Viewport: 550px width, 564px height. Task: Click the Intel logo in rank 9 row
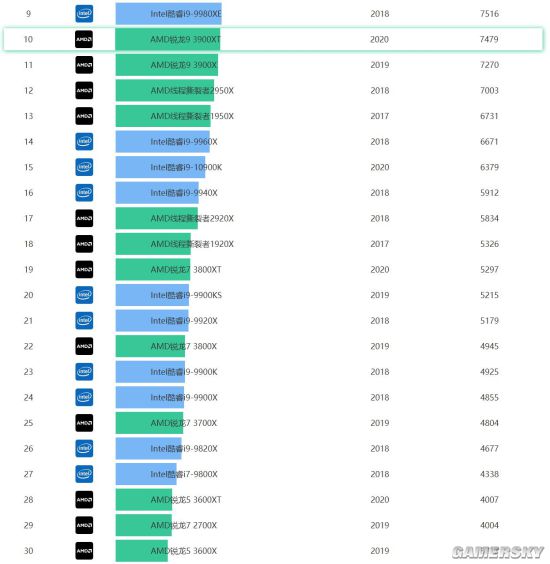[x=84, y=14]
